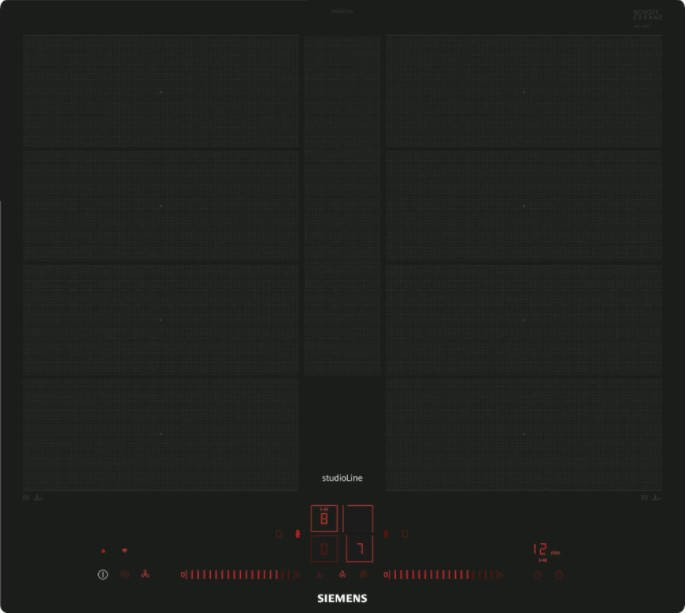Set power level on the left red slider
The image size is (686, 613).
(238, 575)
